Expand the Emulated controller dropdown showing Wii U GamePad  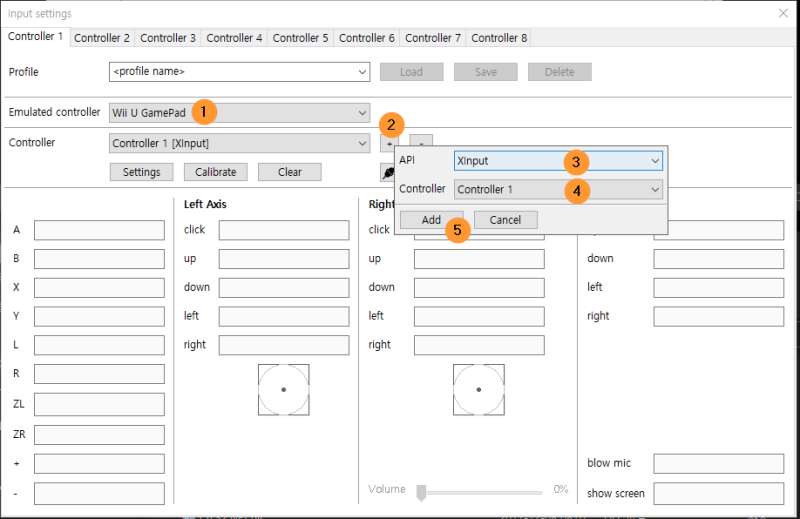click(x=239, y=113)
